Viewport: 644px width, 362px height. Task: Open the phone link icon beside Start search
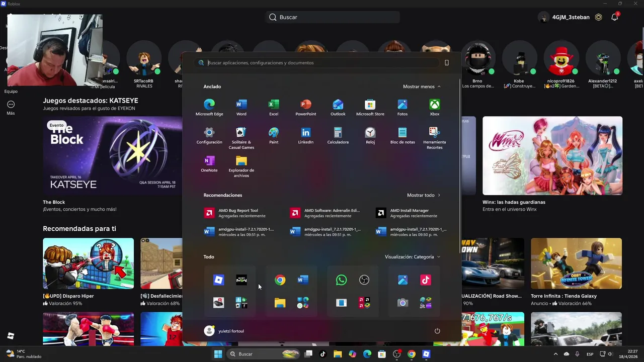pyautogui.click(x=446, y=63)
